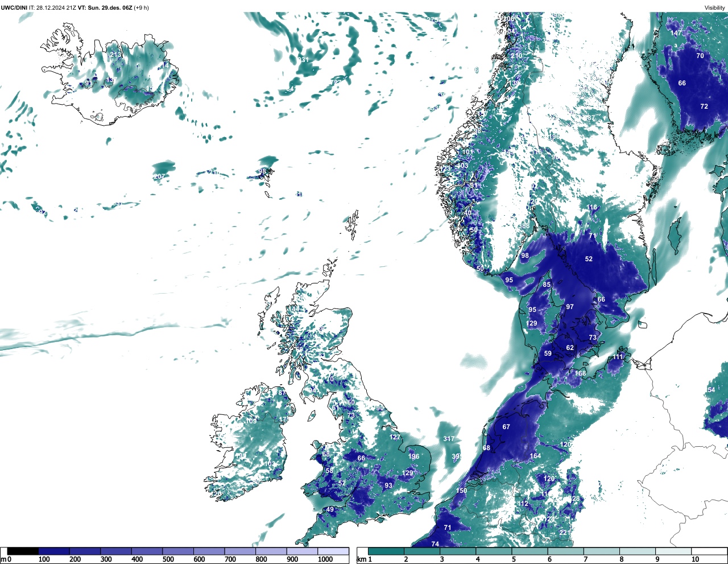Click the 700–800 m lavender swatch
The image size is (728, 564).
pos(240,551)
